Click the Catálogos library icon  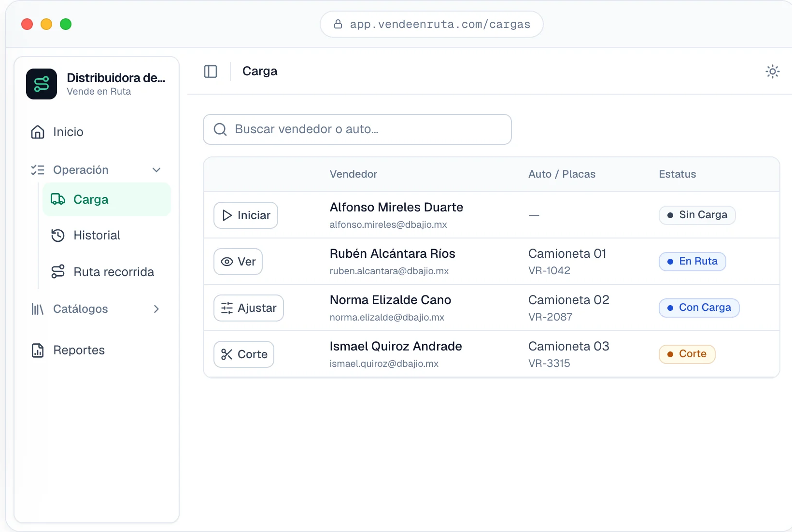[38, 309]
